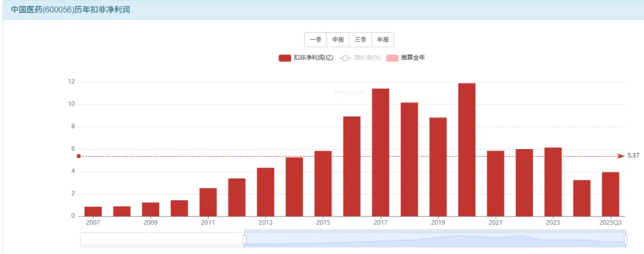The image size is (644, 254).
Task: Click the left handle of zoom slider
Action: point(244,240)
